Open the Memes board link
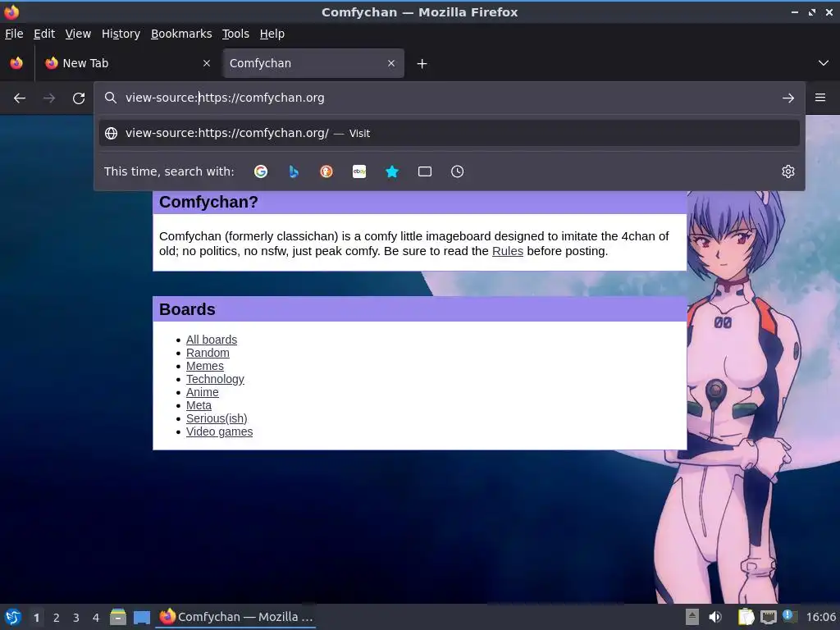The width and height of the screenshot is (840, 630). (204, 366)
